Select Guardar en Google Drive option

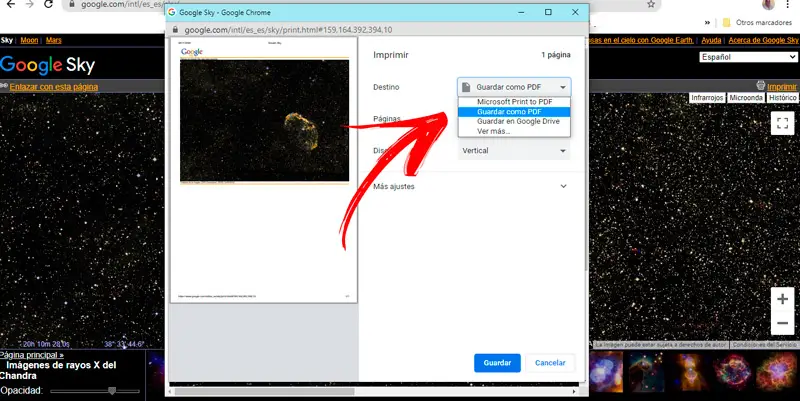click(514, 121)
